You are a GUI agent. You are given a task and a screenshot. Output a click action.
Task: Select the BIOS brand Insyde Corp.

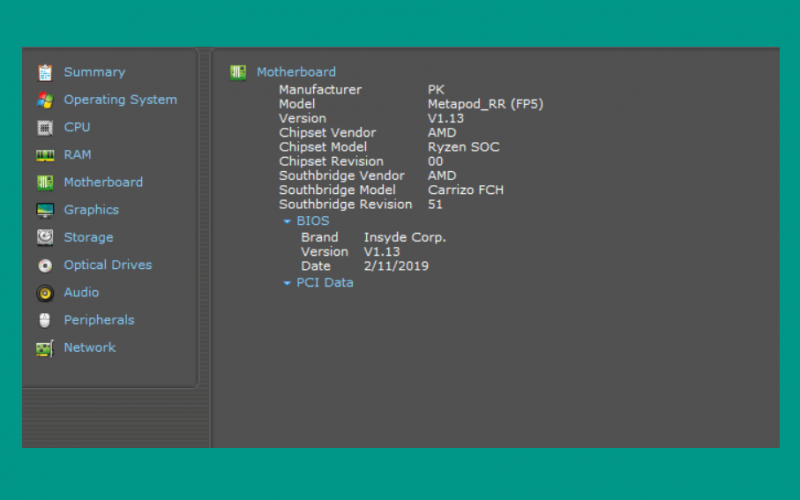coord(405,237)
